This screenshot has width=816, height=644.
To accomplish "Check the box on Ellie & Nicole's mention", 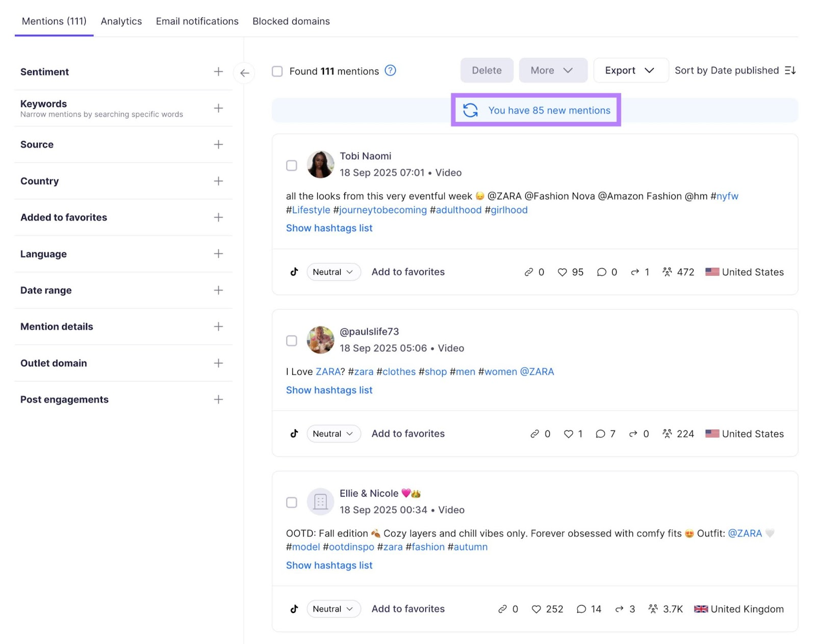I will [291, 502].
